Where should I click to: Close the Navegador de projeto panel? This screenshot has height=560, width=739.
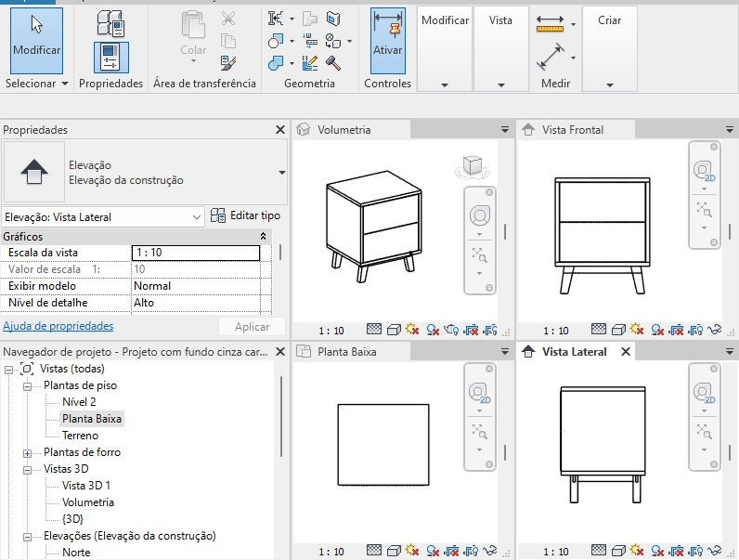(x=280, y=352)
